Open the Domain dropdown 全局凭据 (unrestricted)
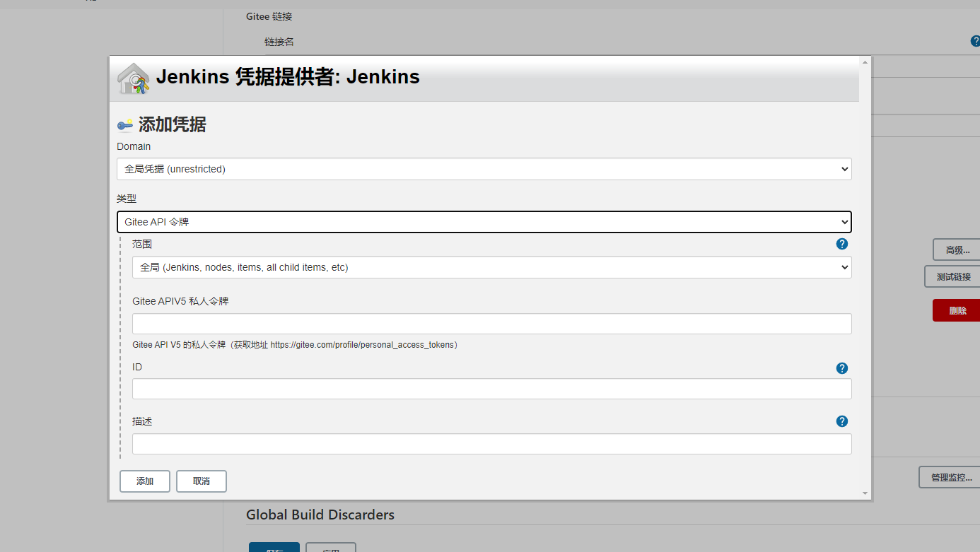 pos(484,169)
